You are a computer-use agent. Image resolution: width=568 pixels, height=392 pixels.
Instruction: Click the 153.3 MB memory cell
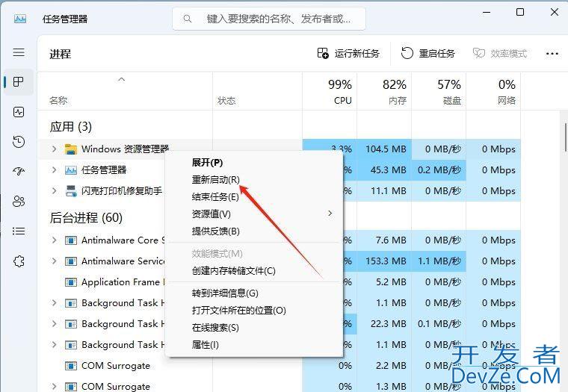pos(386,261)
